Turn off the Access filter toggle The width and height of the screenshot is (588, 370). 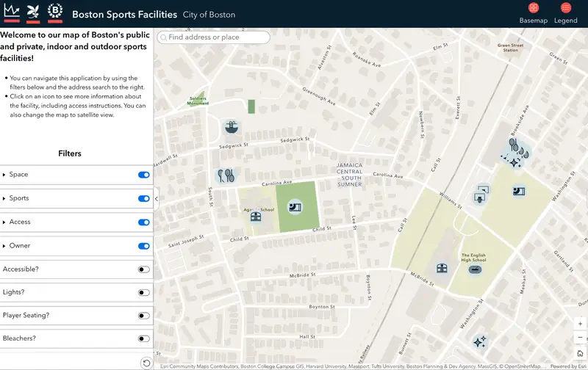pos(143,222)
